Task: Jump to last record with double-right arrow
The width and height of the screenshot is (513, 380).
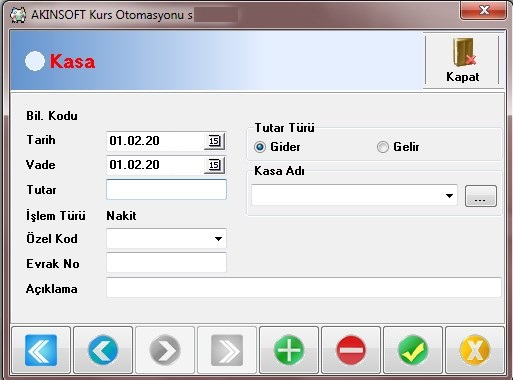Action: coord(227,350)
